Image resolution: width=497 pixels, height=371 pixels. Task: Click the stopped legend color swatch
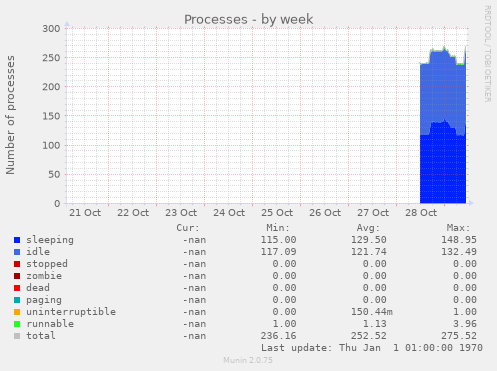click(x=17, y=264)
